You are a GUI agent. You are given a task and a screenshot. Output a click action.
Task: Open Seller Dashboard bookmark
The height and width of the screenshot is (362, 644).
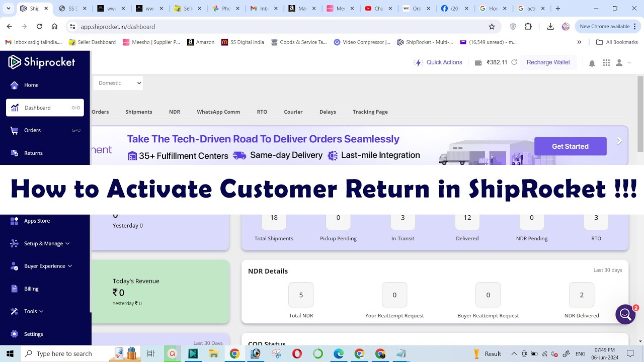92,42
